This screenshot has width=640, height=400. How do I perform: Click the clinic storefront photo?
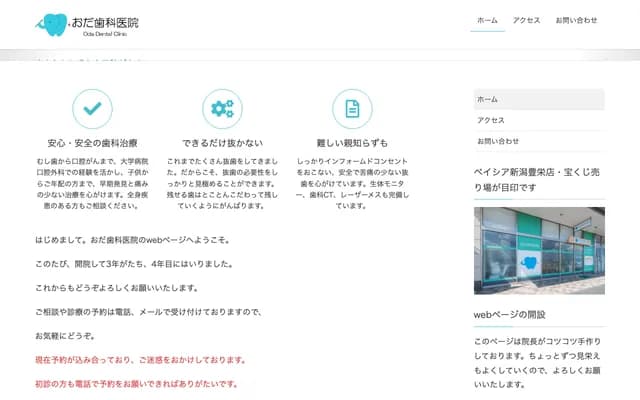pyautogui.click(x=539, y=251)
